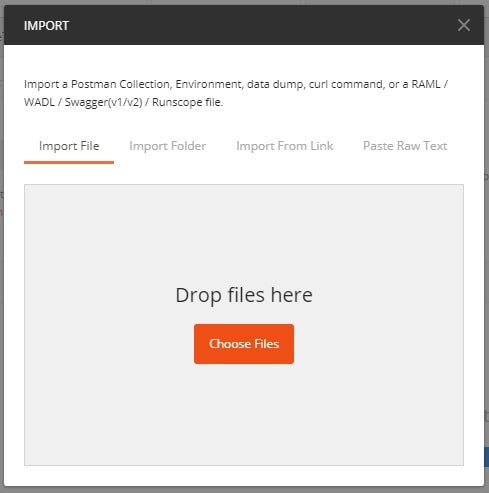The image size is (489, 493).
Task: Go to the Paste Raw Text tab
Action: pos(405,146)
